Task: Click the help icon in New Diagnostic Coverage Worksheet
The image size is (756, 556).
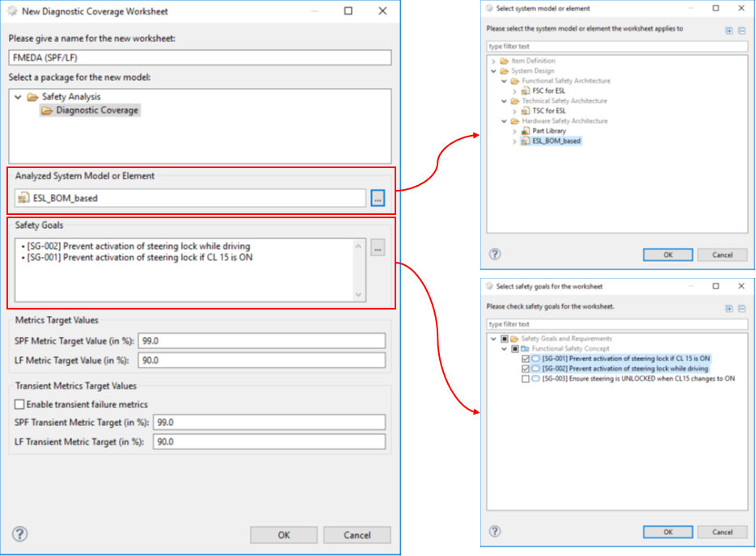Action: click(19, 534)
